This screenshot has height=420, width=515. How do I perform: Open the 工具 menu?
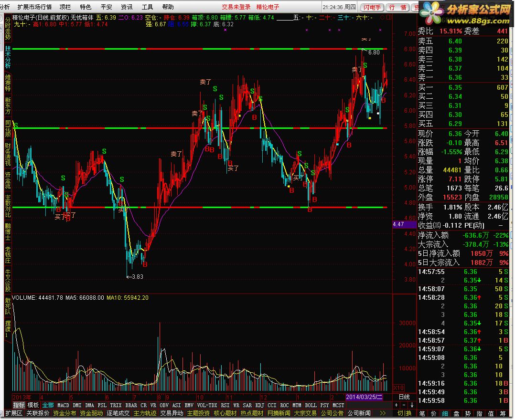147,7
